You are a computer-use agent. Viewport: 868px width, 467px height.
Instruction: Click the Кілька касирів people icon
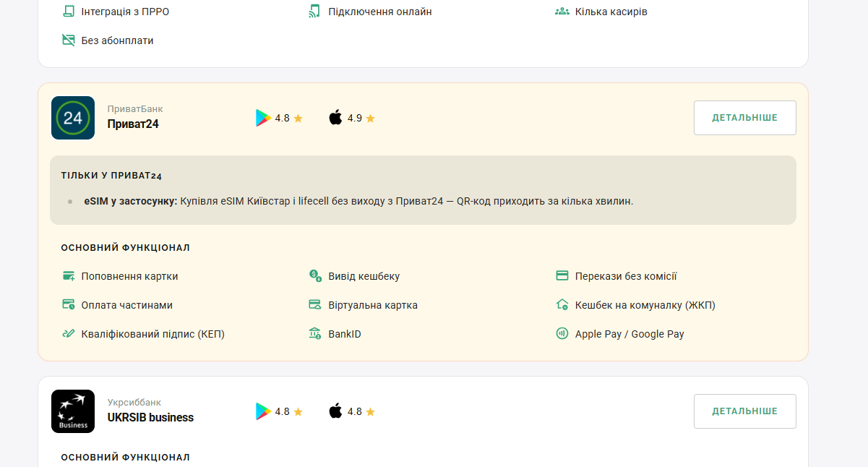click(562, 12)
